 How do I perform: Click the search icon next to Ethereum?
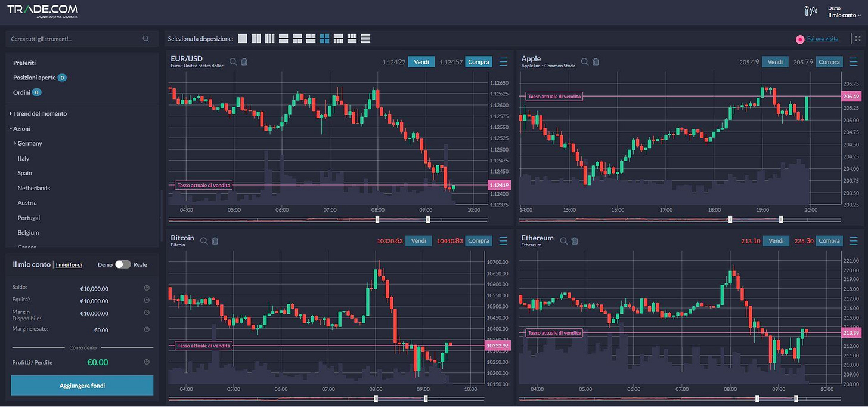coord(564,240)
